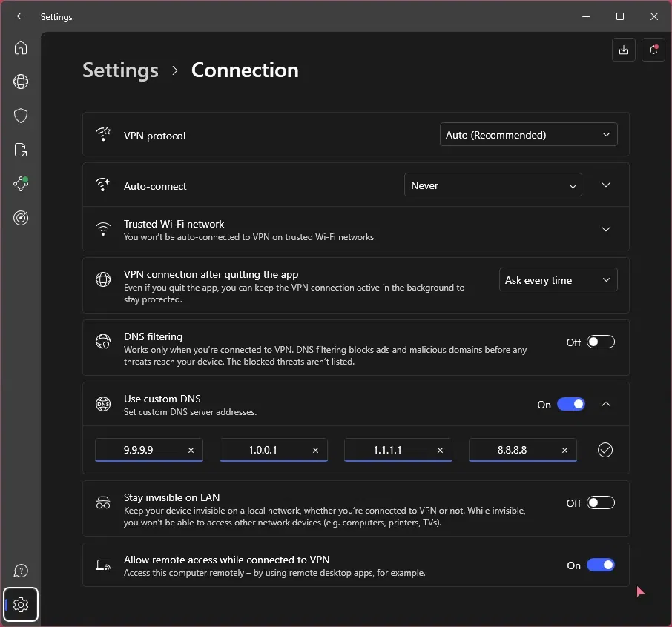672x627 pixels.
Task: Turn off the Use custom DNS toggle
Action: pyautogui.click(x=571, y=405)
